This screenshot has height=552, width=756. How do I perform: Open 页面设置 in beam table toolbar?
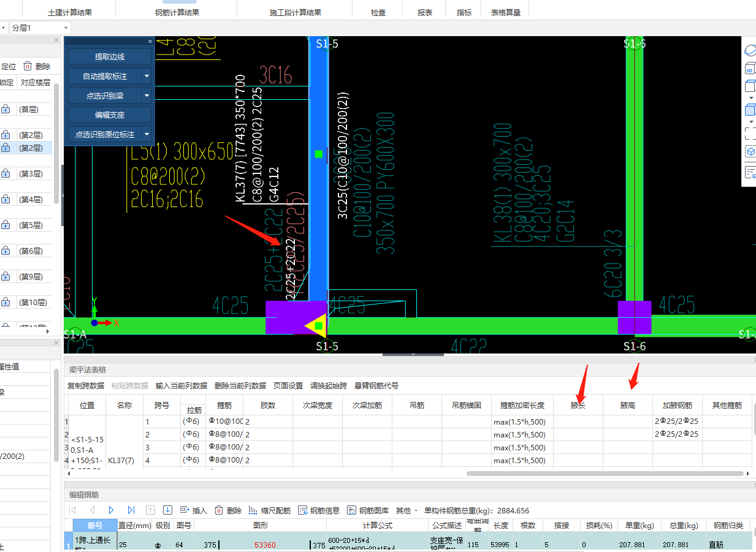pos(288,385)
